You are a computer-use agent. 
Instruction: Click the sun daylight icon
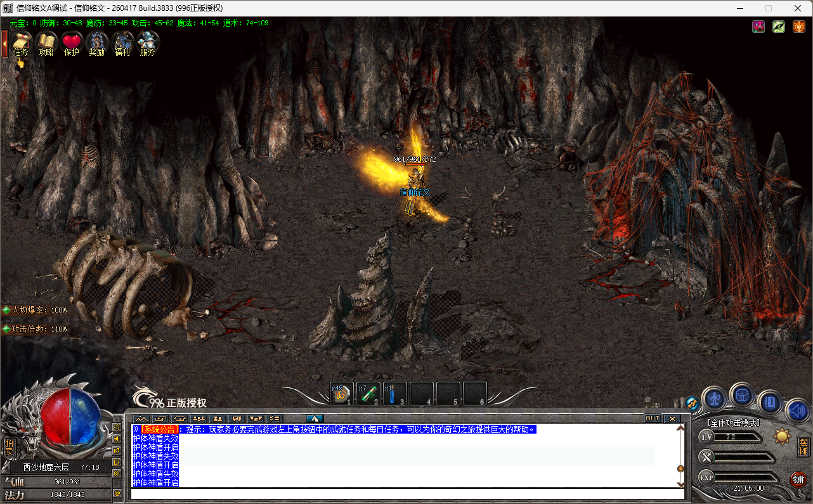(x=782, y=437)
